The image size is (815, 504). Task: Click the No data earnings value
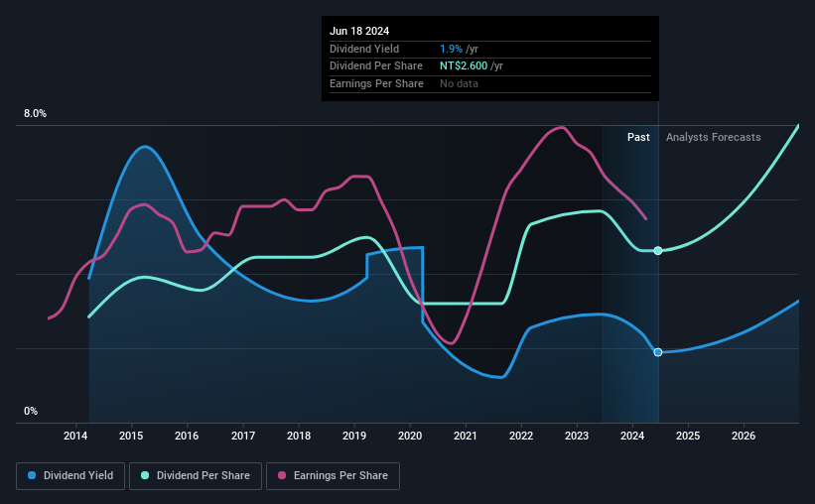tap(459, 83)
